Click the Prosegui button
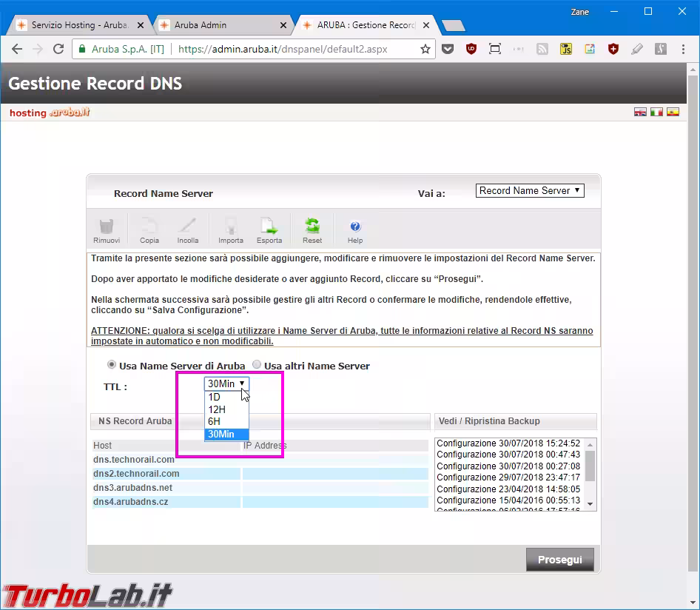The width and height of the screenshot is (700, 610). pos(559,560)
